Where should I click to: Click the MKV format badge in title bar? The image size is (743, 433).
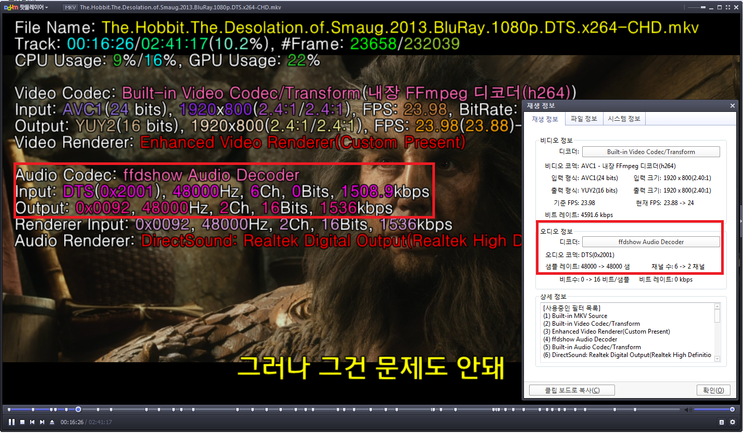tap(70, 7)
